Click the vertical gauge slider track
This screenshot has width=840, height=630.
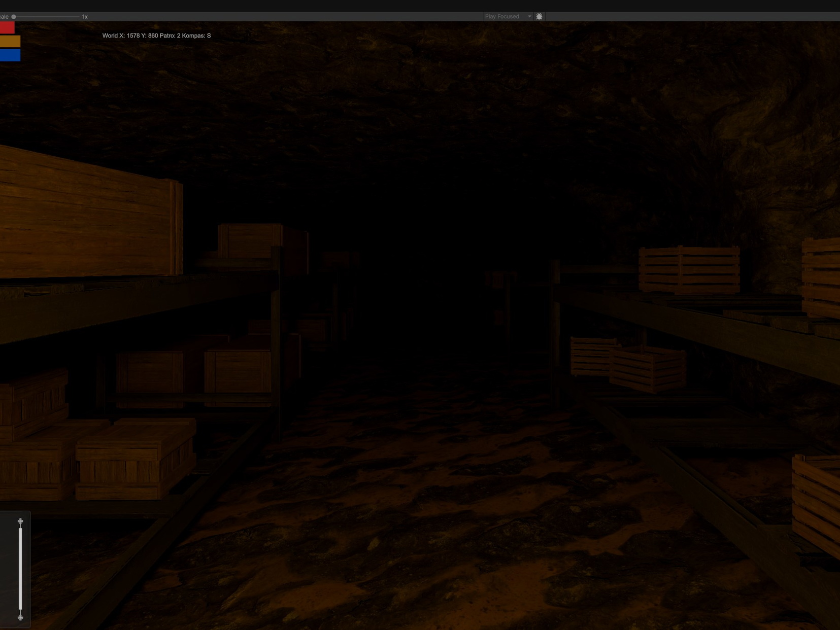20,568
